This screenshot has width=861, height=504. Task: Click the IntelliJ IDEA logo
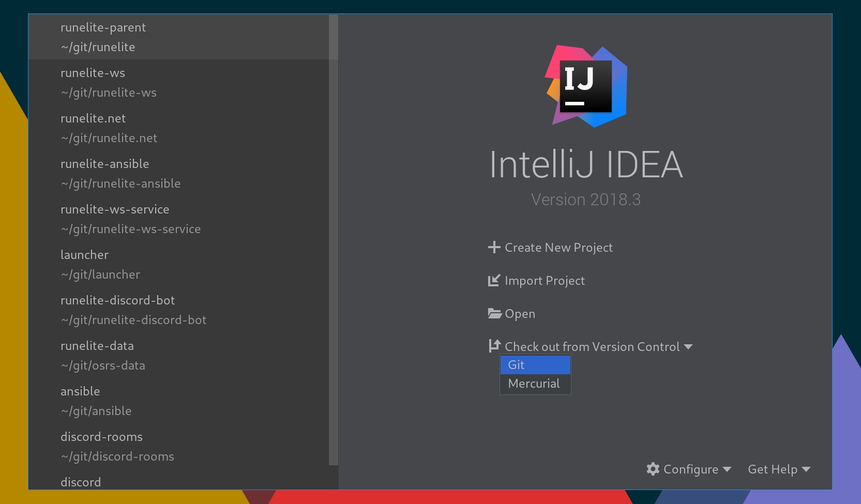[x=586, y=86]
